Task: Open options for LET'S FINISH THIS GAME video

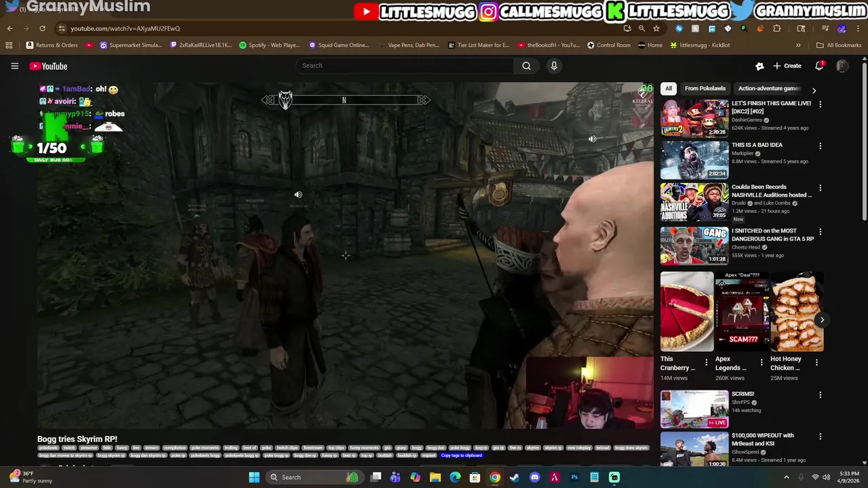Action: pos(820,104)
